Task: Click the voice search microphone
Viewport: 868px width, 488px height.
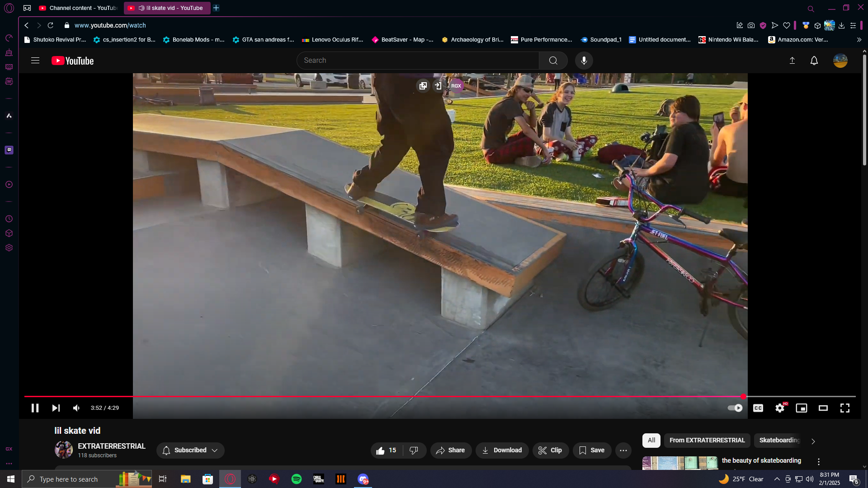Action: coord(584,61)
